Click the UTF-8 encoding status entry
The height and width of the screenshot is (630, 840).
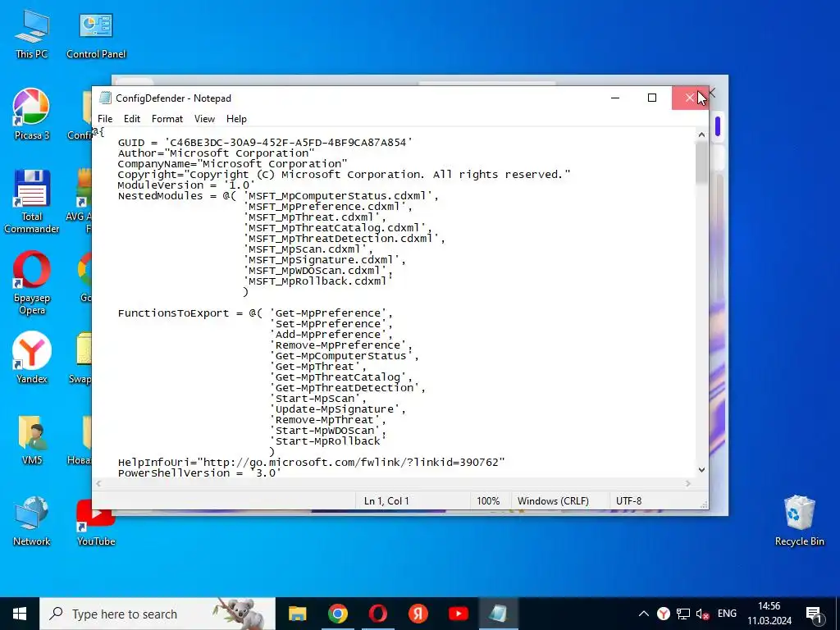coord(628,501)
